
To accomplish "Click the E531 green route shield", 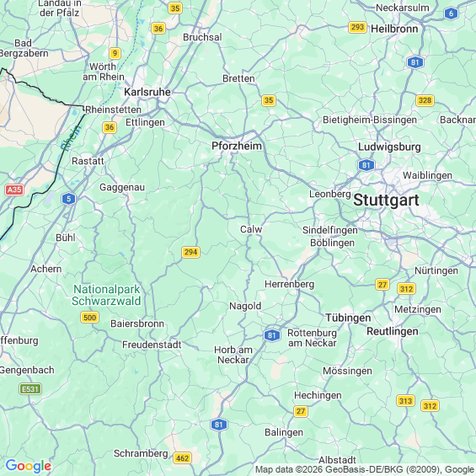I will pyautogui.click(x=30, y=389).
